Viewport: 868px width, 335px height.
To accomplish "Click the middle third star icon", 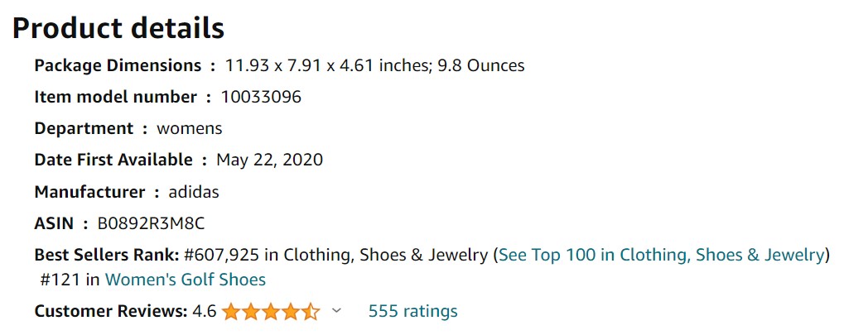I will [x=271, y=311].
